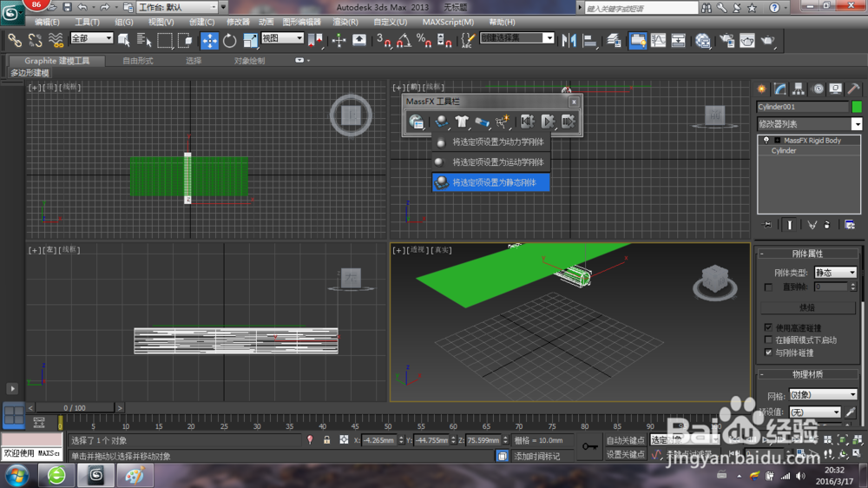Open Curve Editor from toolbar
This screenshot has width=868, height=488.
pos(659,41)
